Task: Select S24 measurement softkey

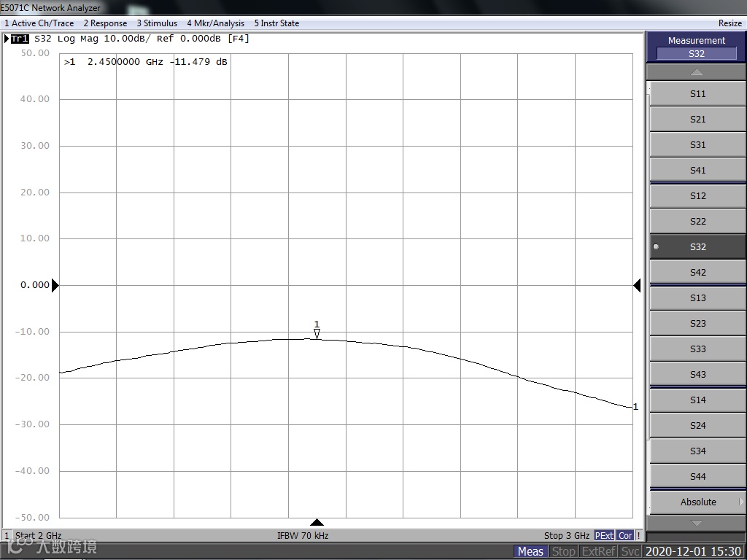Action: pos(697,426)
